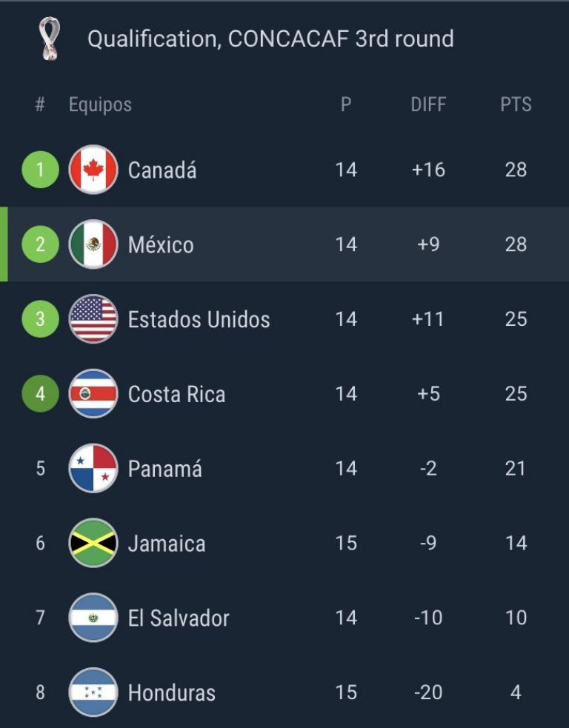The width and height of the screenshot is (569, 728).
Task: Click the dark green position 4 badge
Action: coord(41,394)
